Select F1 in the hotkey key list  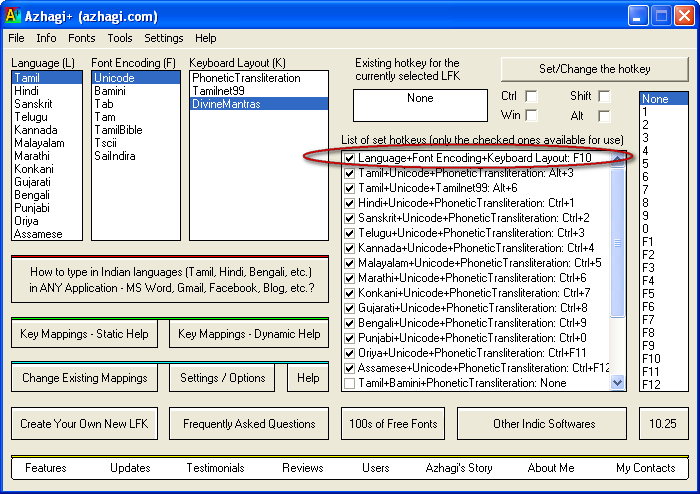[x=663, y=242]
